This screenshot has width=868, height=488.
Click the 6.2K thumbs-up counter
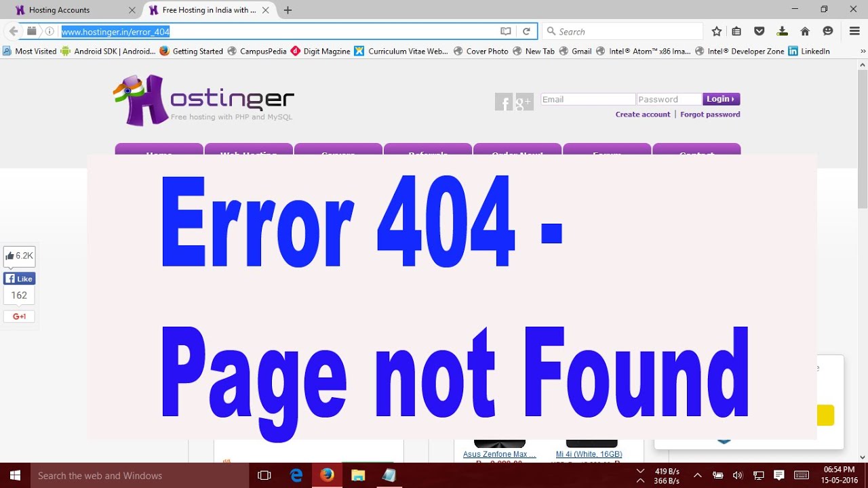pos(19,256)
